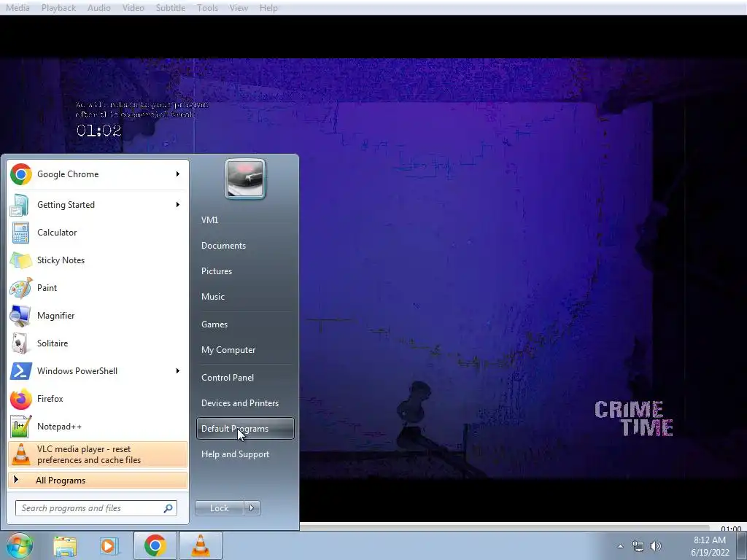
Task: Click the Lock button
Action: (x=220, y=508)
